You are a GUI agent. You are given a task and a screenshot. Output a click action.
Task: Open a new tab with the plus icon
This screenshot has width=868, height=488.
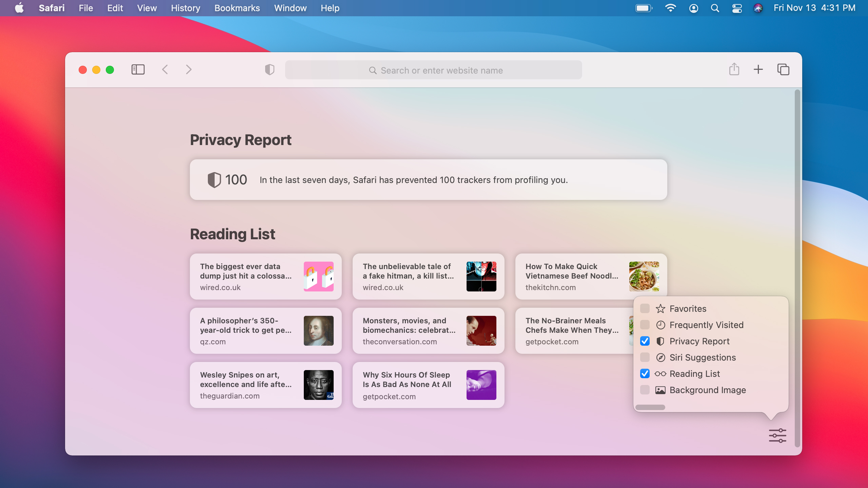(758, 69)
